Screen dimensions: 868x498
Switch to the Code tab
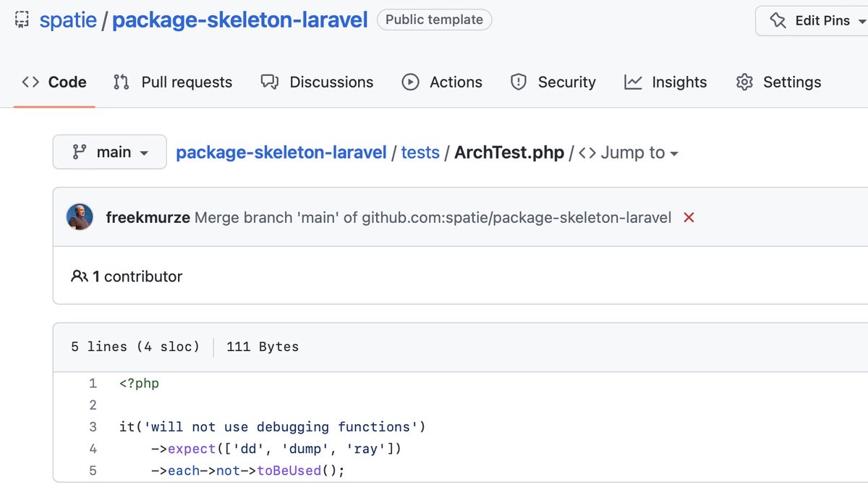click(54, 82)
